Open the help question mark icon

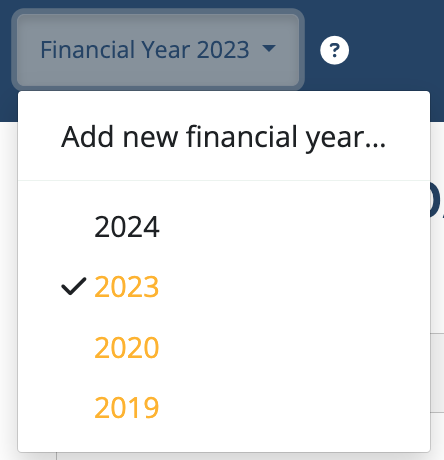pyautogui.click(x=334, y=50)
